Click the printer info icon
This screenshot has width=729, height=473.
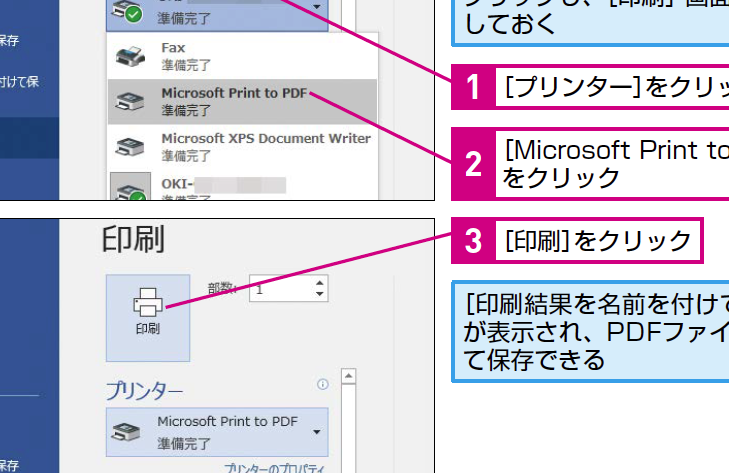pyautogui.click(x=322, y=384)
